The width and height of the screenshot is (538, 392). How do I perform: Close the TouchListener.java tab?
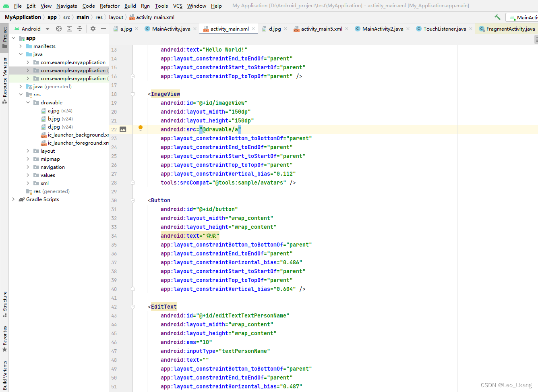pos(471,29)
